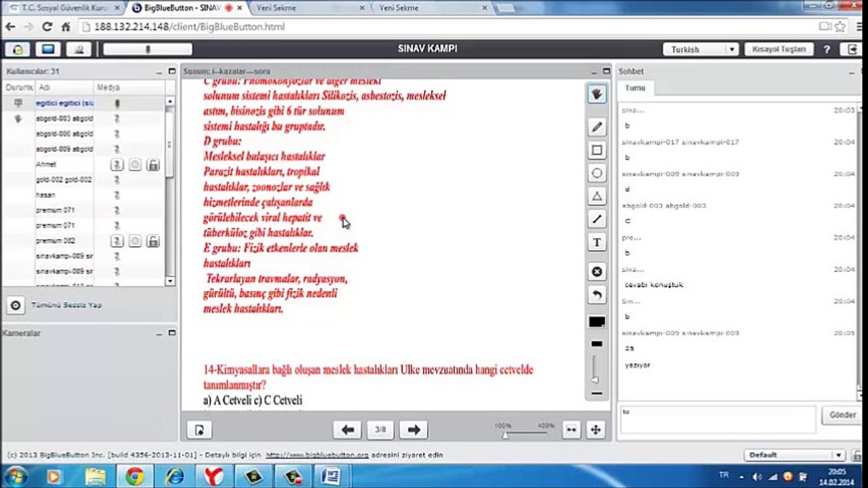Fit the slide to page
Image resolution: width=868 pixels, height=488 pixels.
tap(596, 430)
